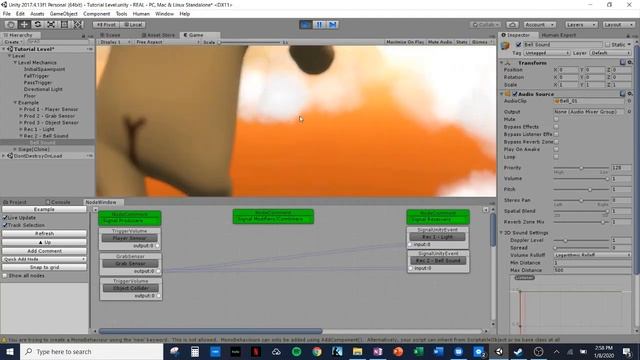Open Google Chrome from the taskbar
640x360 pixels.
(317, 351)
